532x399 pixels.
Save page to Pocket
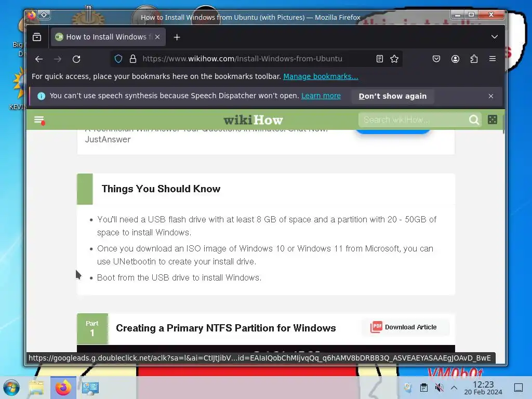pyautogui.click(x=436, y=59)
